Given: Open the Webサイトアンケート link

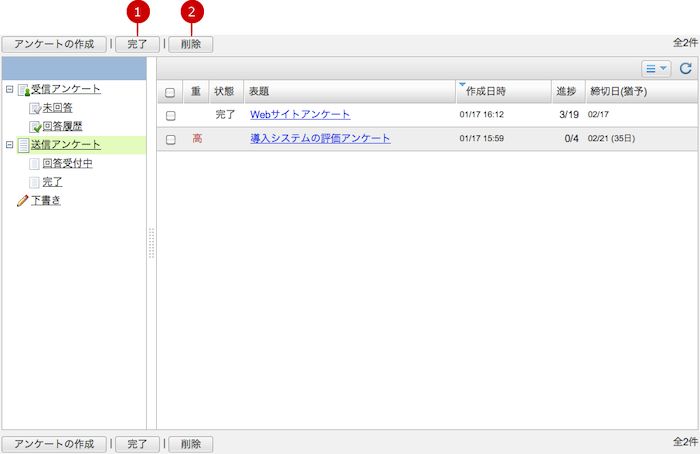Looking at the screenshot, I should (300, 114).
